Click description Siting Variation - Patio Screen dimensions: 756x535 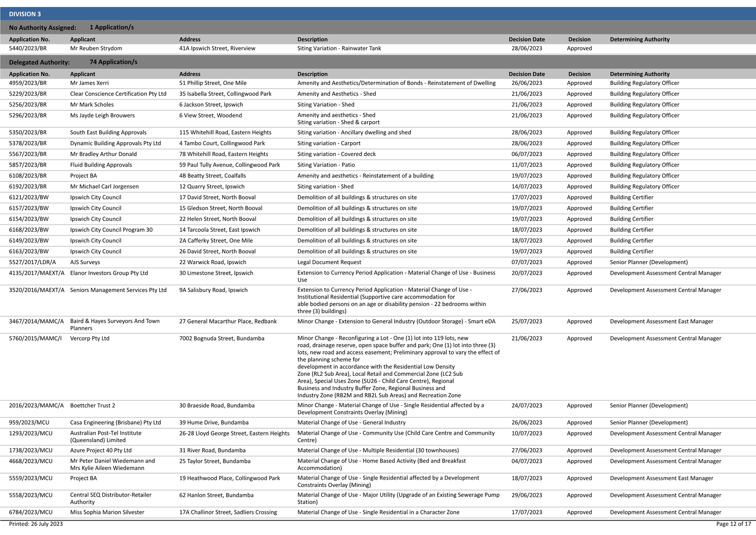point(326,165)
